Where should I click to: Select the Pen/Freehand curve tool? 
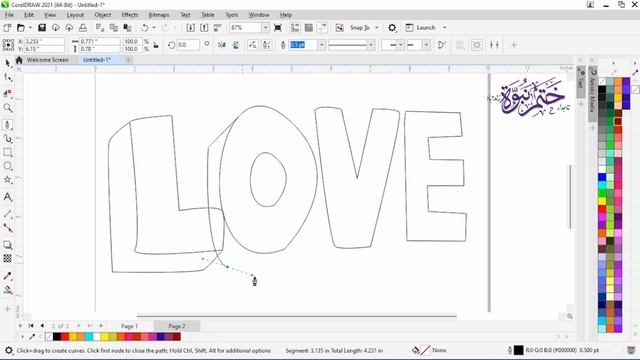[7, 124]
